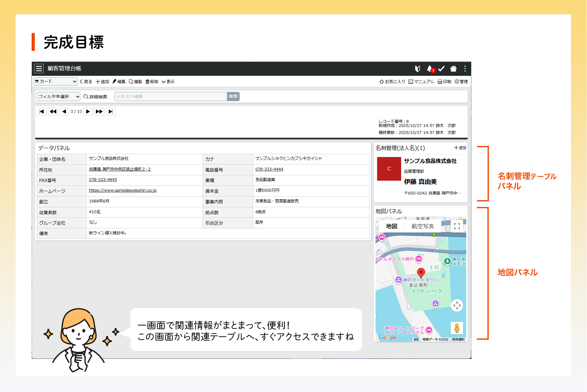Open the homepage link samplesyokuhin.co.jp
This screenshot has height=392, width=587.
click(x=123, y=190)
